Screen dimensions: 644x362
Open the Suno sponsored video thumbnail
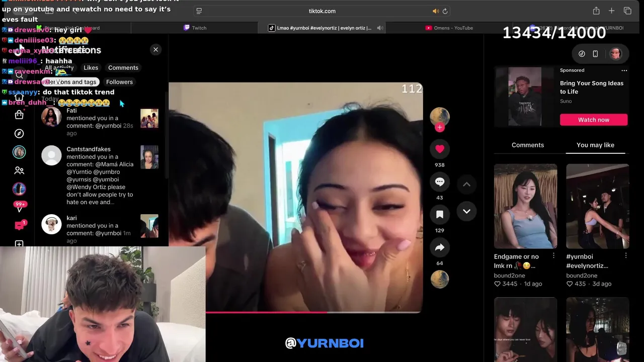tap(524, 97)
